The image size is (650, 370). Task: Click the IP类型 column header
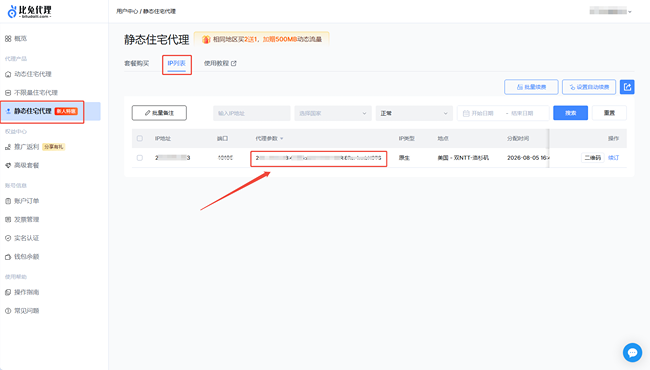[407, 138]
